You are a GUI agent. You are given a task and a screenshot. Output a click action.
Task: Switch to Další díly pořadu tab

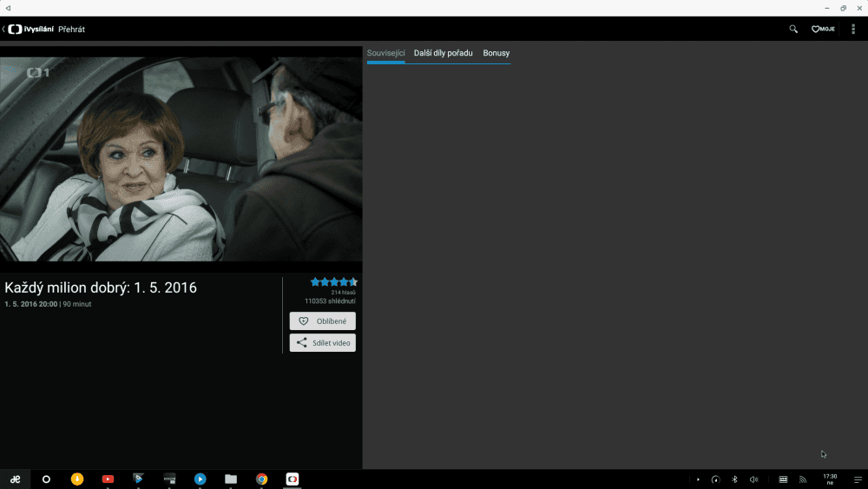(x=444, y=53)
